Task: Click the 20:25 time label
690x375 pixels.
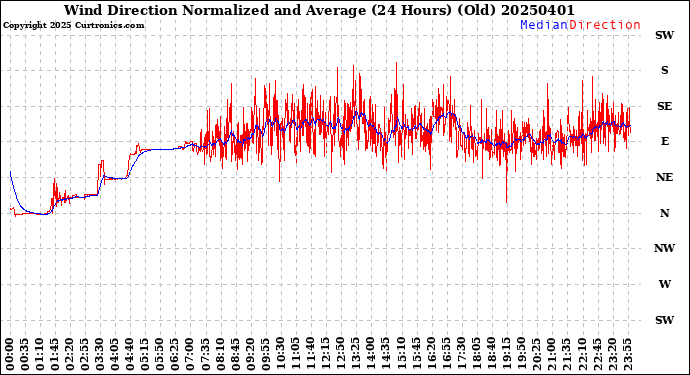Action: [536, 354]
